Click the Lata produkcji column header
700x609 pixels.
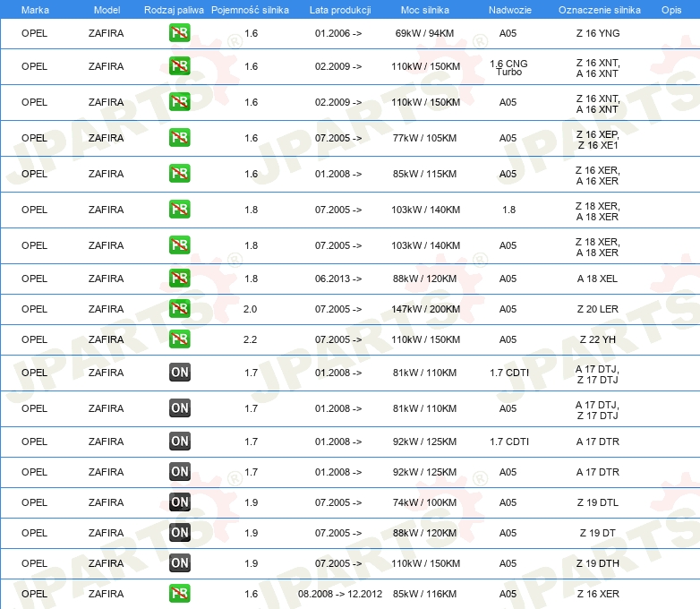(340, 10)
